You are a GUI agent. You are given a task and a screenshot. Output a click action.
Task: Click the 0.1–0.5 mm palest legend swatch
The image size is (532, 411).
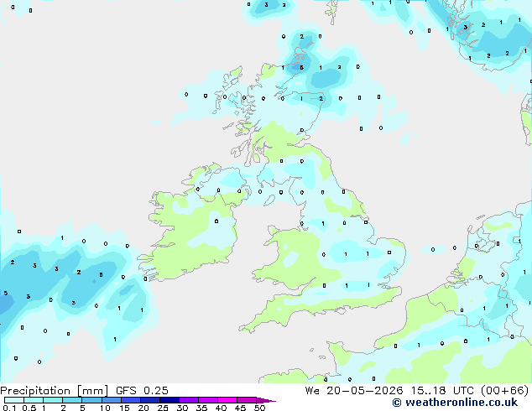pos(14,400)
